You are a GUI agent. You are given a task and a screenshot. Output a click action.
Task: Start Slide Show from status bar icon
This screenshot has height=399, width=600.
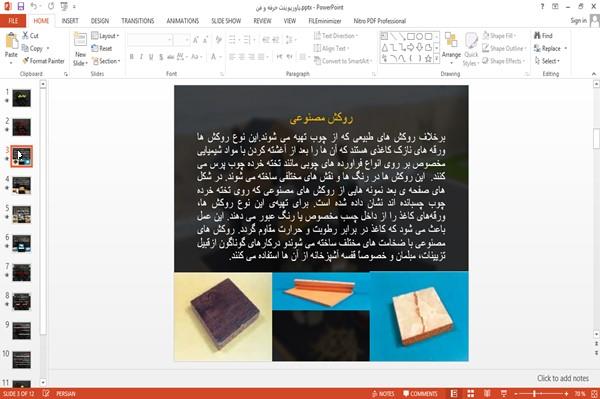(504, 394)
